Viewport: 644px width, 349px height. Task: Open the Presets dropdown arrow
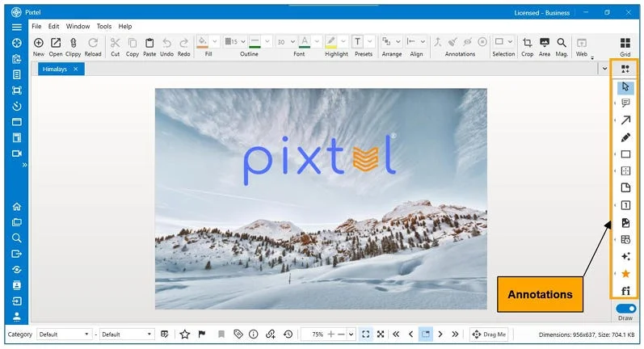(369, 41)
